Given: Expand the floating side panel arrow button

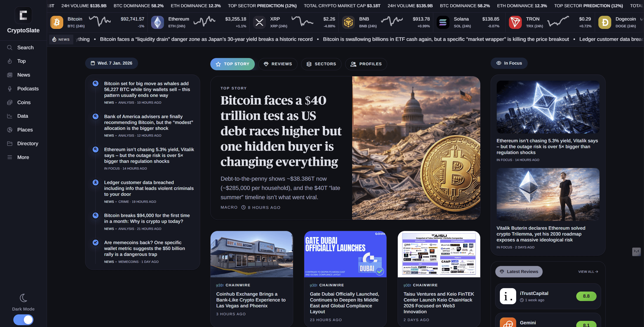Looking at the screenshot, I should tap(636, 252).
